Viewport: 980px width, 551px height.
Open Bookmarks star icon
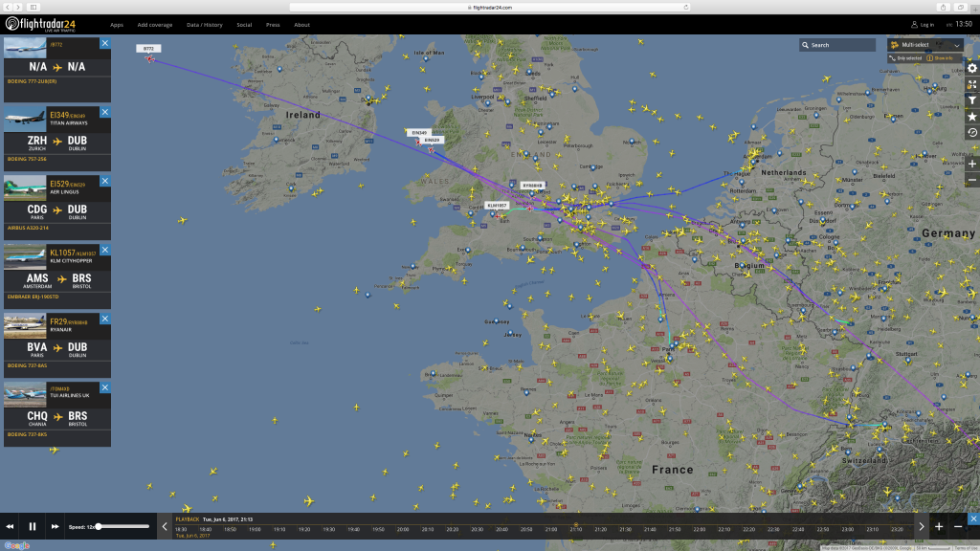point(972,116)
